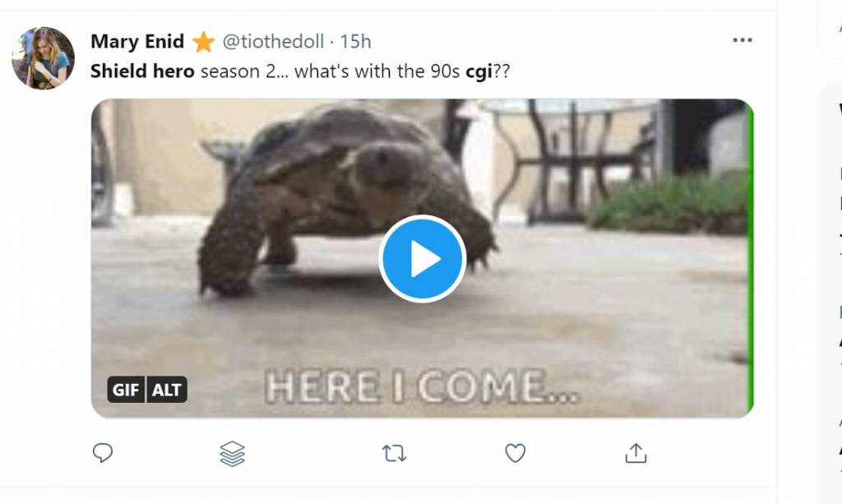
Task: Open the share tweet icon
Action: pos(636,453)
